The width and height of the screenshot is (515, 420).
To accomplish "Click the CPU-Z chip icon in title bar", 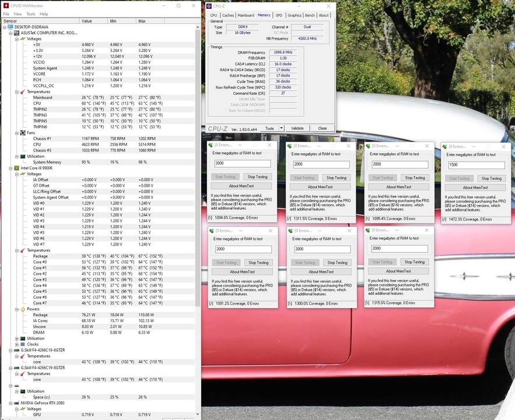I will [209, 6].
